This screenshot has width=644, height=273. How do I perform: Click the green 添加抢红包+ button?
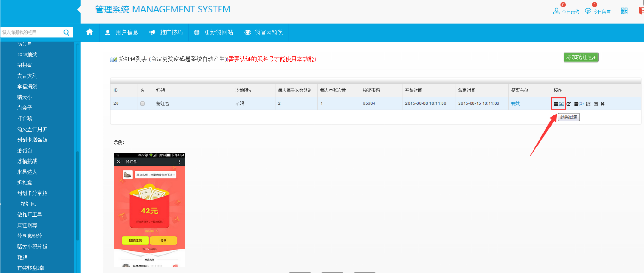point(581,57)
